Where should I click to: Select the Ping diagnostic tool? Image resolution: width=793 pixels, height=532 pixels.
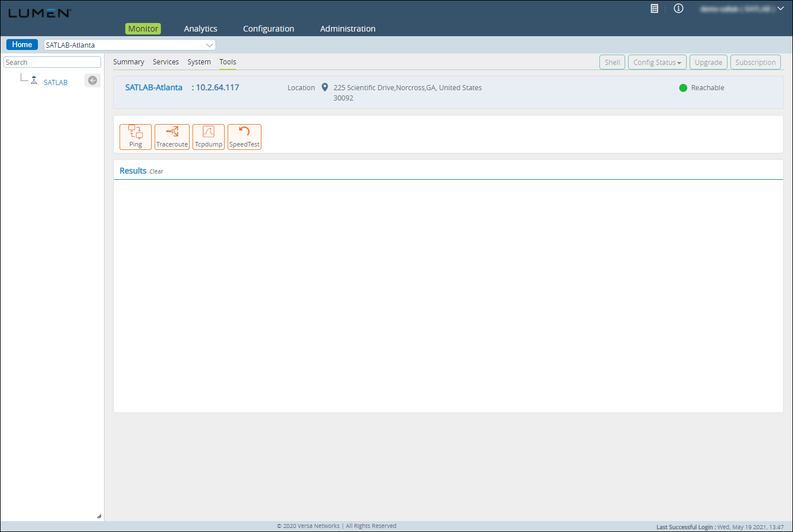click(x=135, y=137)
